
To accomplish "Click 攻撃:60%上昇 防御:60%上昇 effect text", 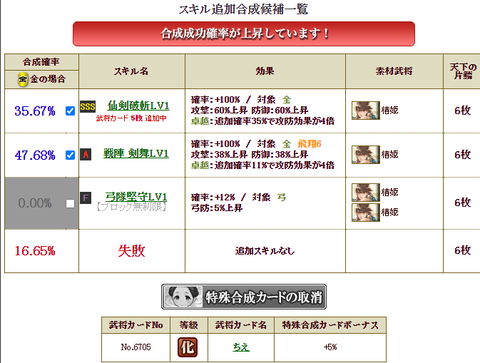I will [x=249, y=110].
